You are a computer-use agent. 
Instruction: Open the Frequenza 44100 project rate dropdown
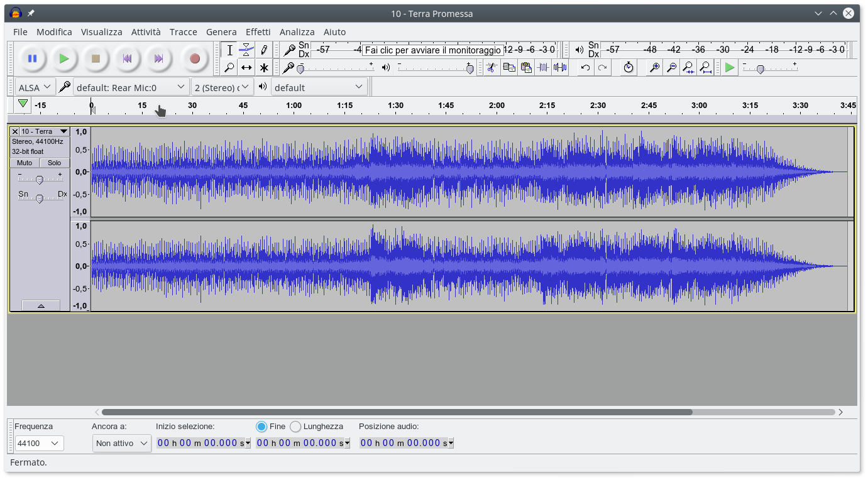(39, 444)
